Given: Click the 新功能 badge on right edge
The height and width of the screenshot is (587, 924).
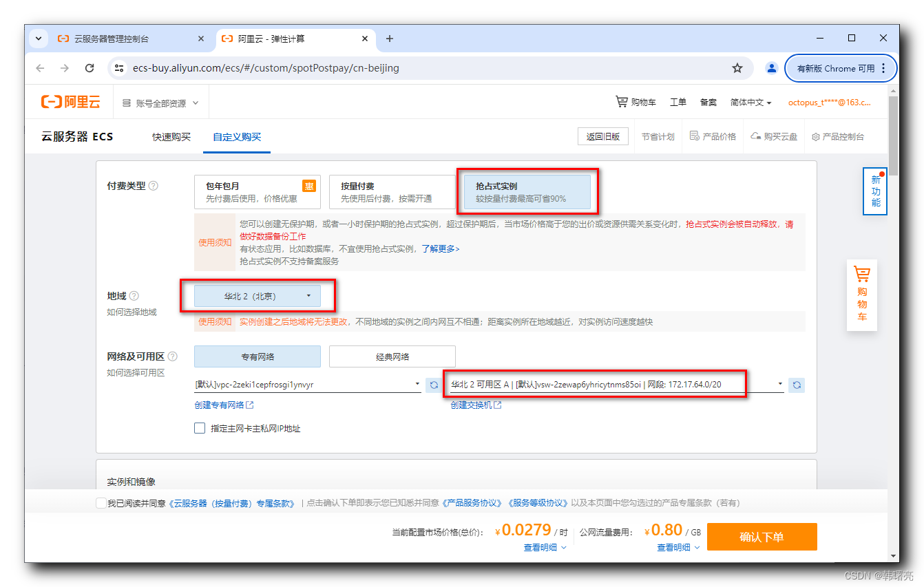Looking at the screenshot, I should 874,191.
